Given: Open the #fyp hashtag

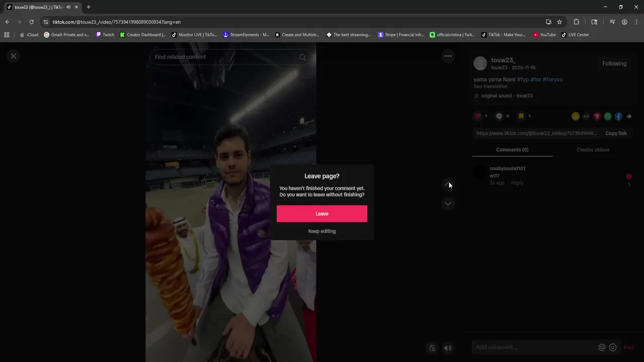Looking at the screenshot, I should tap(523, 79).
